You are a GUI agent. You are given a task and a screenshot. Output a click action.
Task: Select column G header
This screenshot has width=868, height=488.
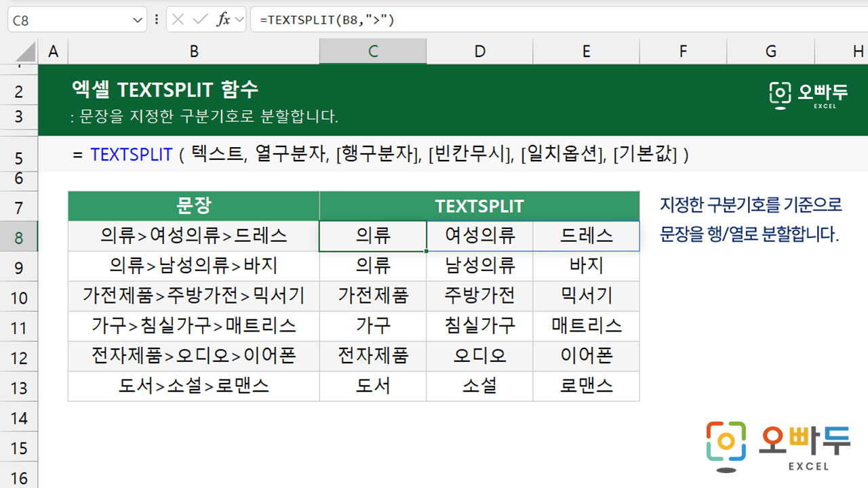pos(770,52)
